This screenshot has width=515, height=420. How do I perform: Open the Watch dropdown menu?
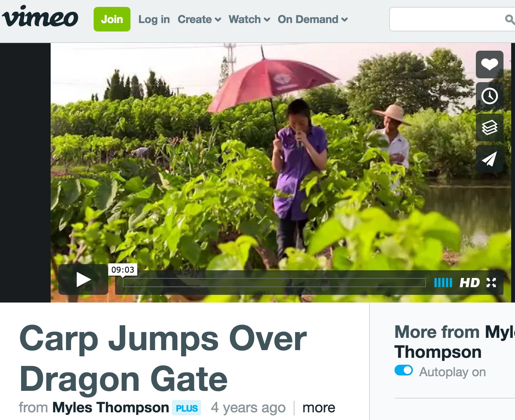[249, 19]
